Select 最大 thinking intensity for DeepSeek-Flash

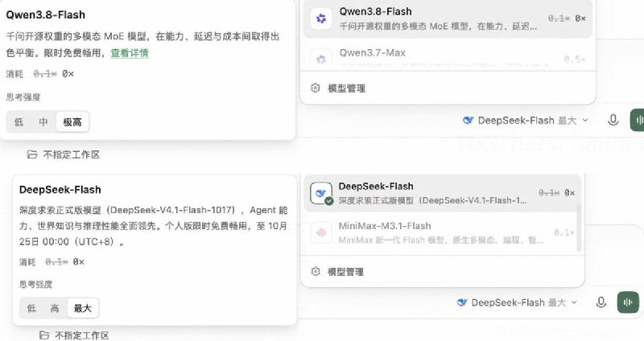[83, 308]
